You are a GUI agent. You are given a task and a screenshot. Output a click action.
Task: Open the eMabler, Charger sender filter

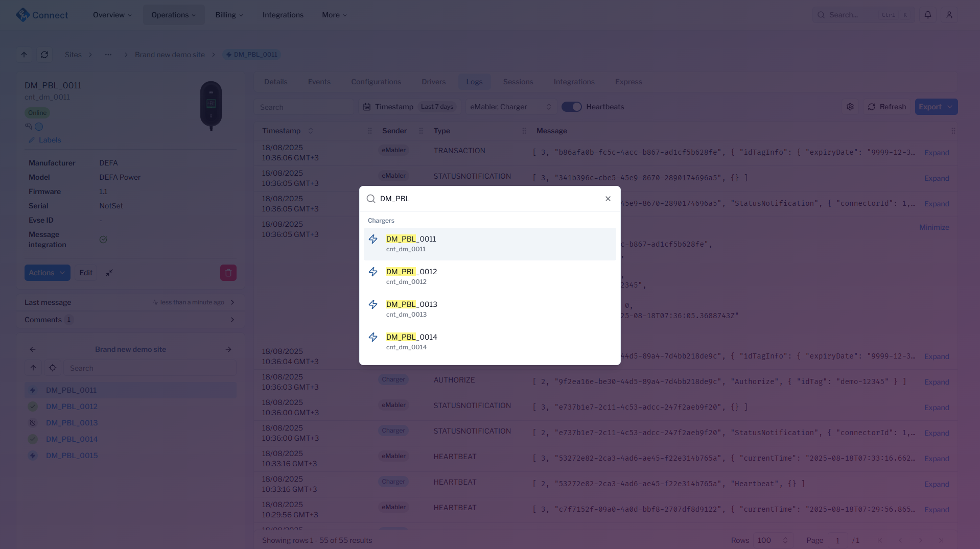click(510, 107)
